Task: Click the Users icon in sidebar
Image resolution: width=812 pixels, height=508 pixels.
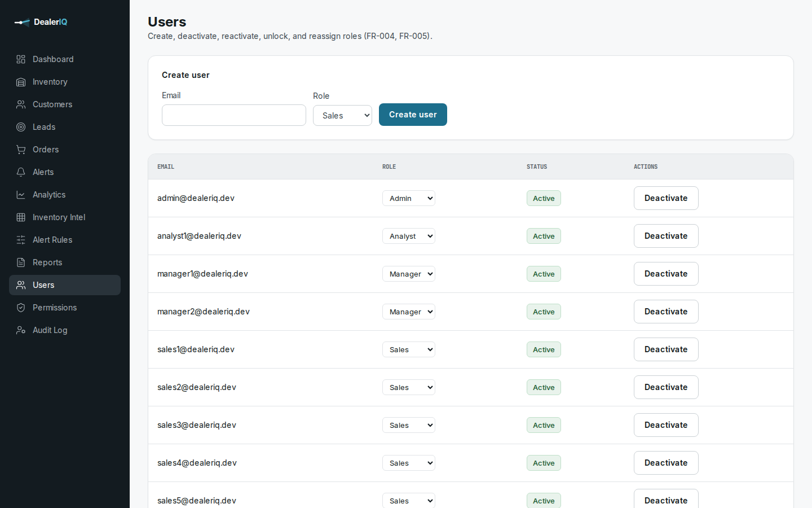Action: pyautogui.click(x=21, y=285)
